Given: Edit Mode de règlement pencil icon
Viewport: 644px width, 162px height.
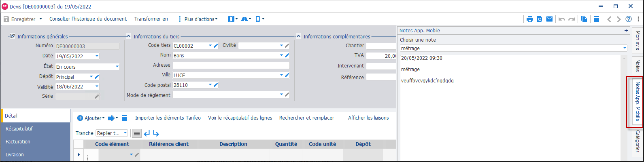Looking at the screenshot, I should (287, 95).
